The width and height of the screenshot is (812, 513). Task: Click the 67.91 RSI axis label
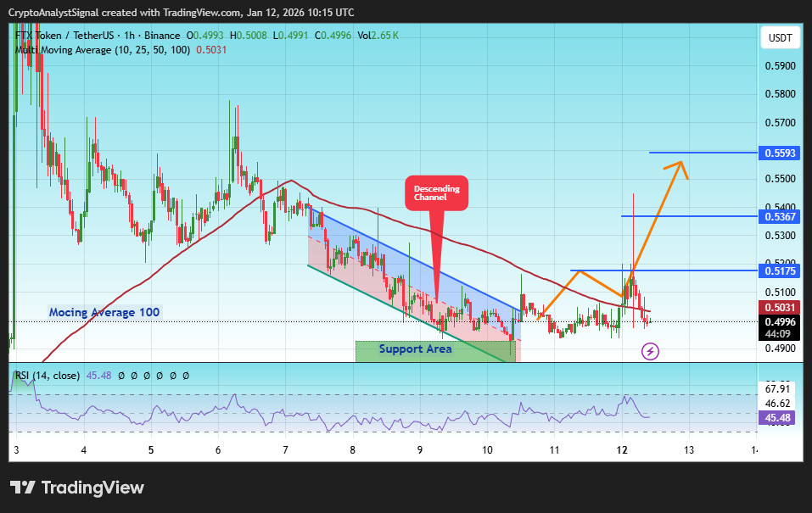777,389
